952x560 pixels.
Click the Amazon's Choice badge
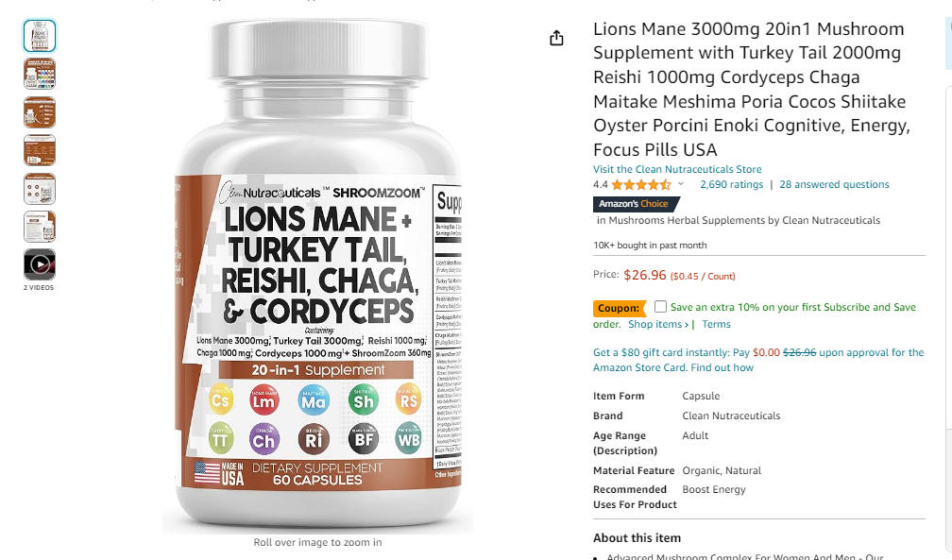[x=636, y=204]
